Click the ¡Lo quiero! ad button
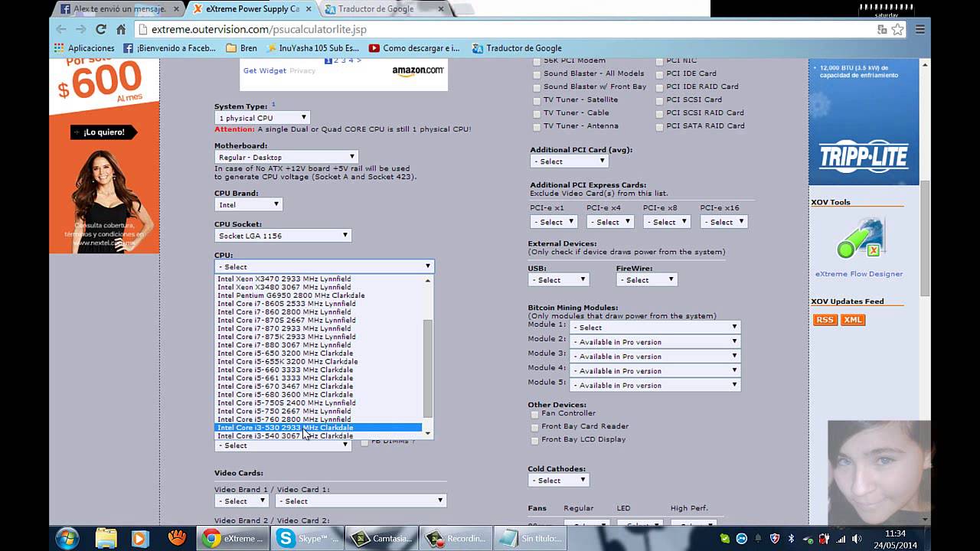Screen dimensions: 980x551 [104, 132]
